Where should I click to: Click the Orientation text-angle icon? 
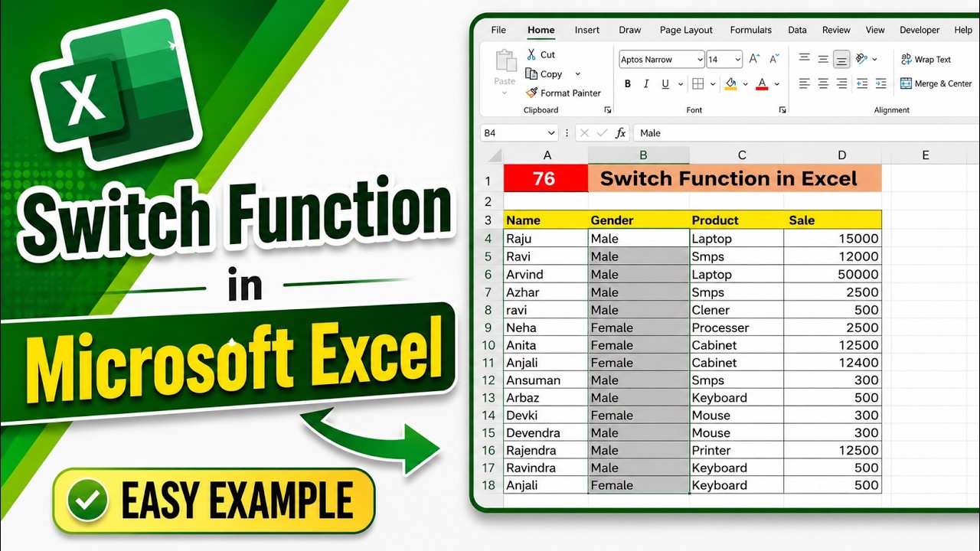pos(861,58)
